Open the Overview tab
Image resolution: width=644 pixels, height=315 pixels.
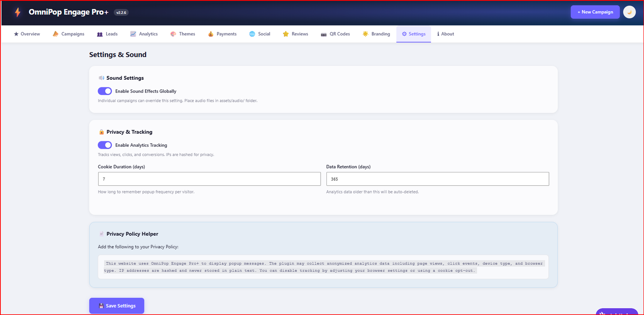pos(27,34)
